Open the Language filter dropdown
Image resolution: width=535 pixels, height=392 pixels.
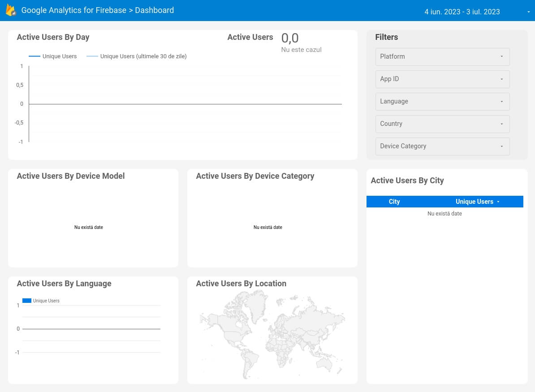coord(442,102)
